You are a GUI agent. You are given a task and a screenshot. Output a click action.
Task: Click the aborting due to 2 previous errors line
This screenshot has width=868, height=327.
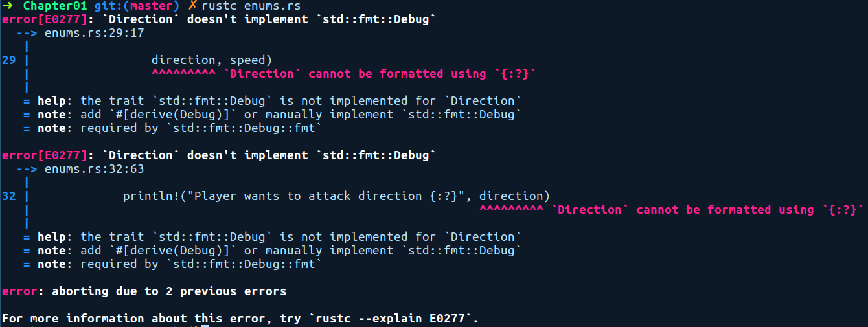[144, 291]
